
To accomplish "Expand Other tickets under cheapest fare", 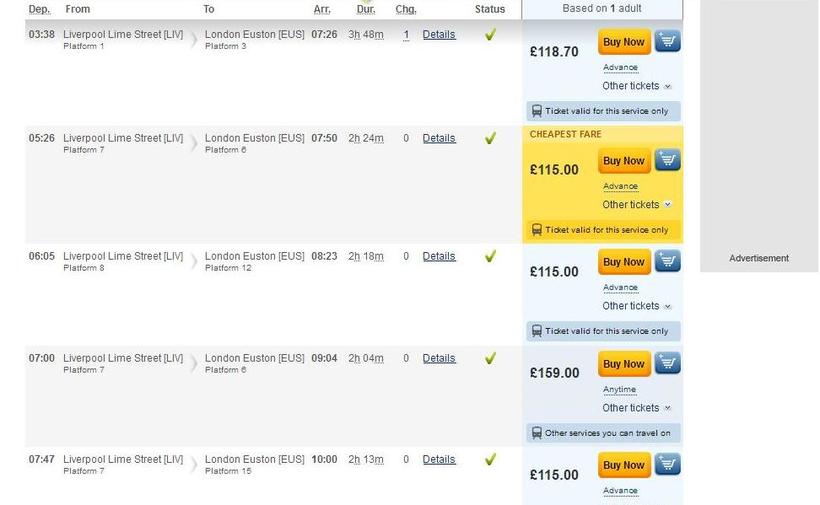I will [636, 205].
